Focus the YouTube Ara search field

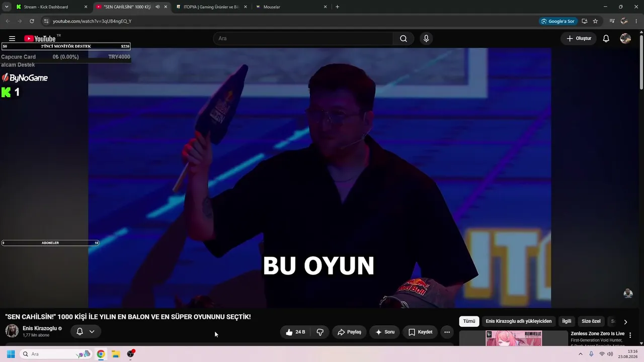point(303,39)
